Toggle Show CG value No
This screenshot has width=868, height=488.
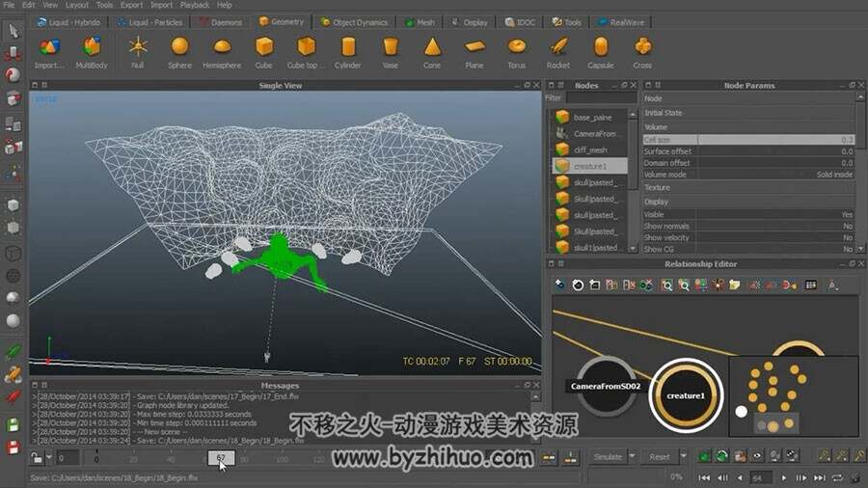tap(848, 250)
